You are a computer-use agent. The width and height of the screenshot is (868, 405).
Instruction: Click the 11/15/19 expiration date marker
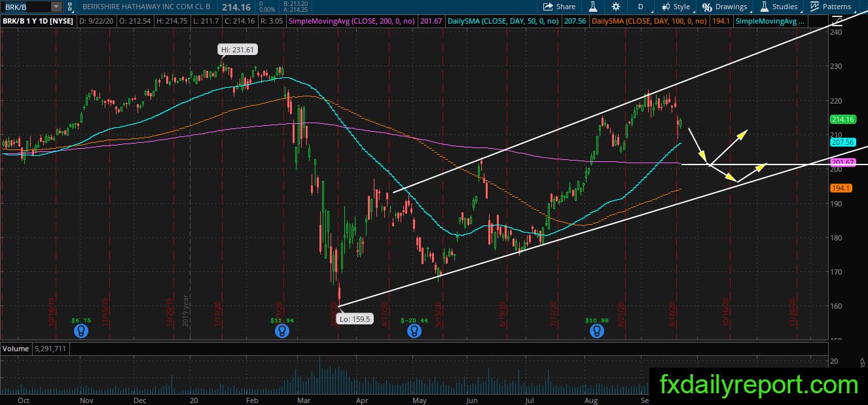tap(105, 313)
